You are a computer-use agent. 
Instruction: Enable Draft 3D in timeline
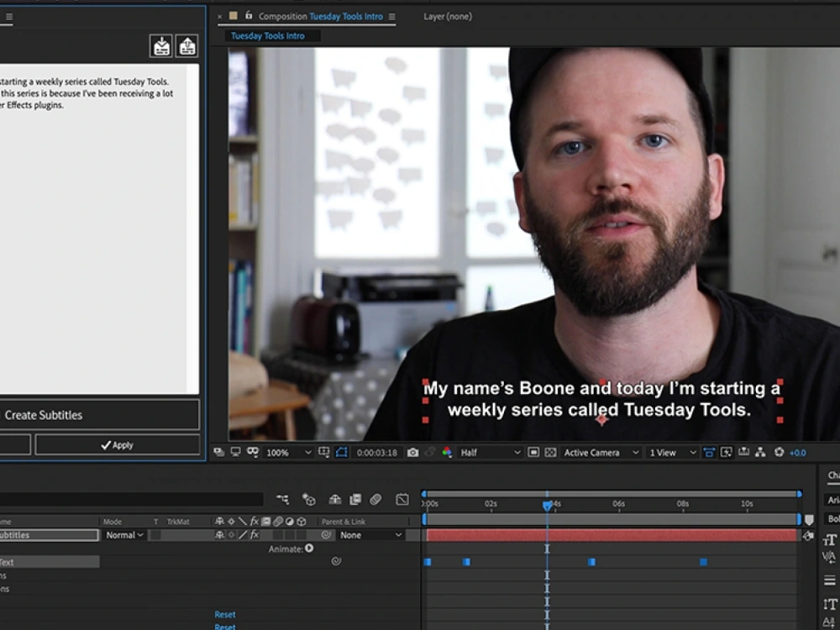pos(308,499)
